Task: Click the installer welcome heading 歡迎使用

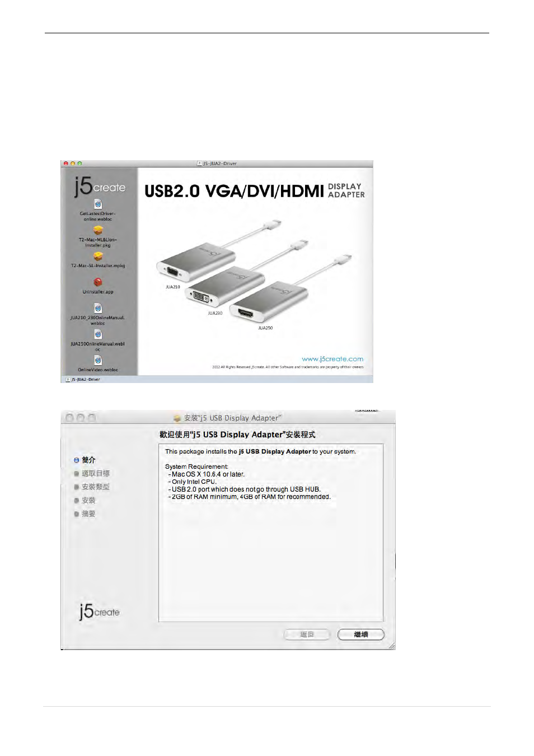Action: [x=237, y=435]
